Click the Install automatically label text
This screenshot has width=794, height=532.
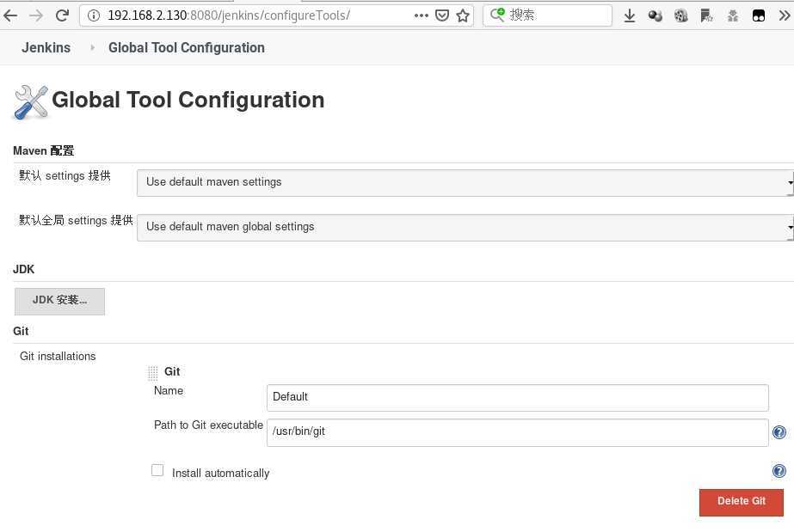click(x=221, y=473)
